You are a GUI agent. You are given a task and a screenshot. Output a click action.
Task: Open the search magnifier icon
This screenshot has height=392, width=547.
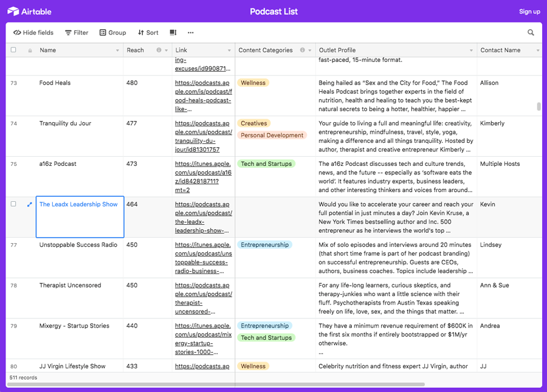click(x=531, y=32)
